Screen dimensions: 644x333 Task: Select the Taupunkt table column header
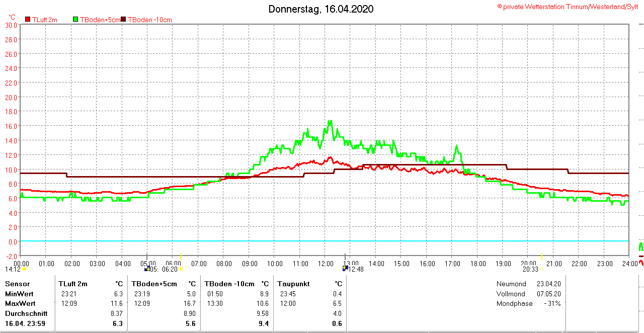[291, 284]
